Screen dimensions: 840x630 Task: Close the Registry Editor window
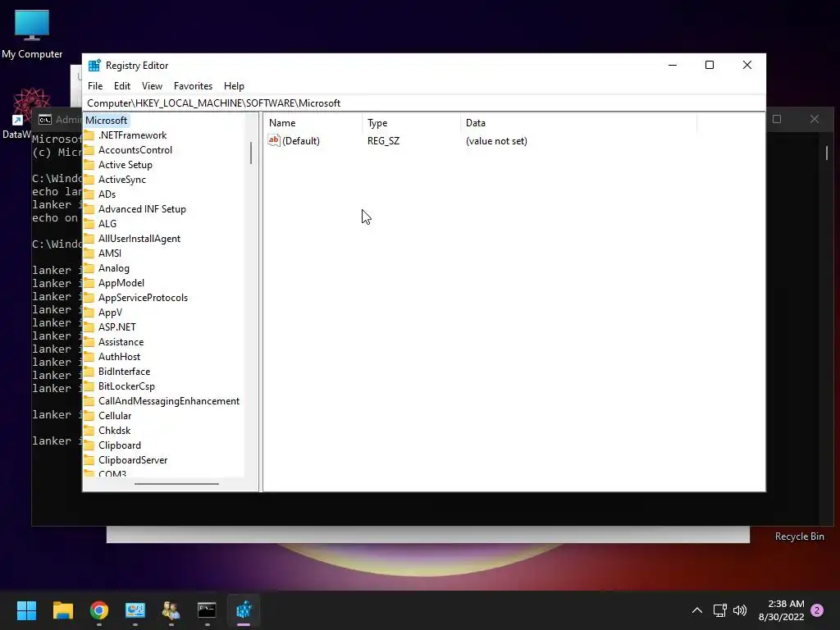tap(746, 65)
